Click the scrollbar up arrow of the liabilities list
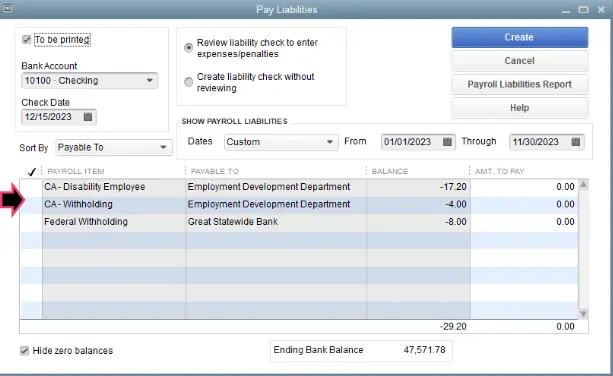This screenshot has width=613, height=376. pyautogui.click(x=583, y=184)
